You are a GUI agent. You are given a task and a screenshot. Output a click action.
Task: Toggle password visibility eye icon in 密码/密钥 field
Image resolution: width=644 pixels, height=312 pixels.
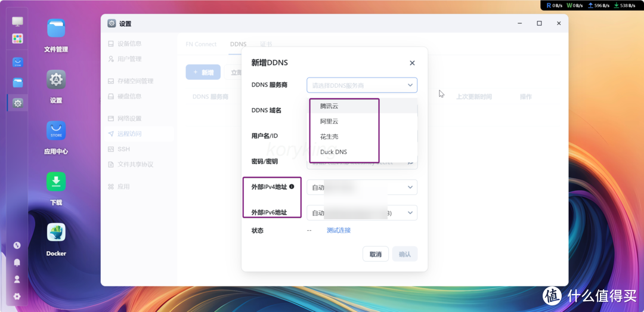point(410,162)
